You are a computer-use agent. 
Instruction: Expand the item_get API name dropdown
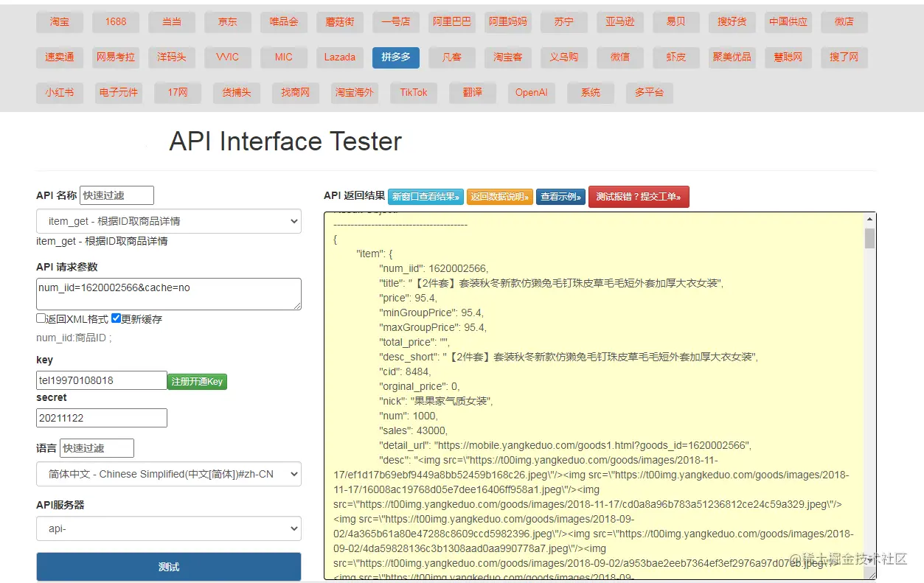click(169, 221)
